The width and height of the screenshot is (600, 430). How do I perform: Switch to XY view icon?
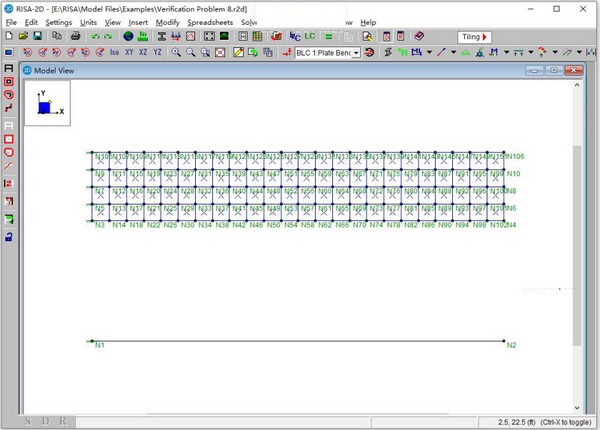[x=129, y=52]
